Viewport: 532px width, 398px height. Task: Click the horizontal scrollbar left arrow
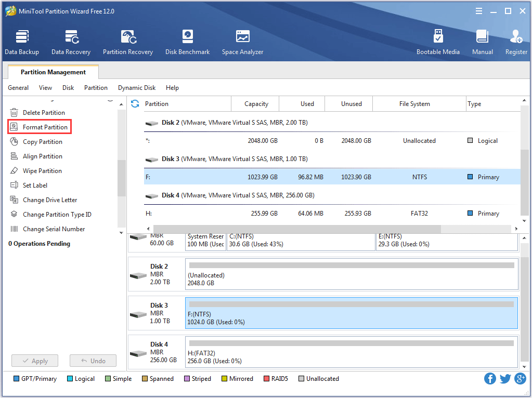pyautogui.click(x=148, y=229)
